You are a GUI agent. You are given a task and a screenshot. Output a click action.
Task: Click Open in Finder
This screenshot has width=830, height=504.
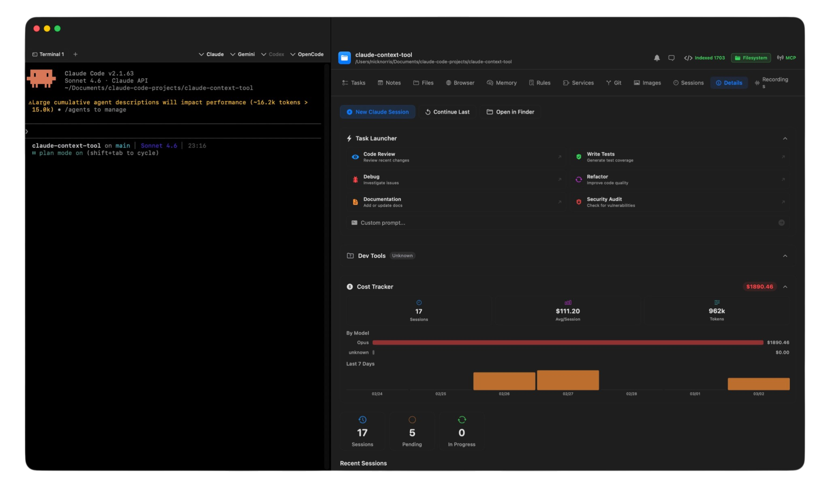pyautogui.click(x=510, y=112)
